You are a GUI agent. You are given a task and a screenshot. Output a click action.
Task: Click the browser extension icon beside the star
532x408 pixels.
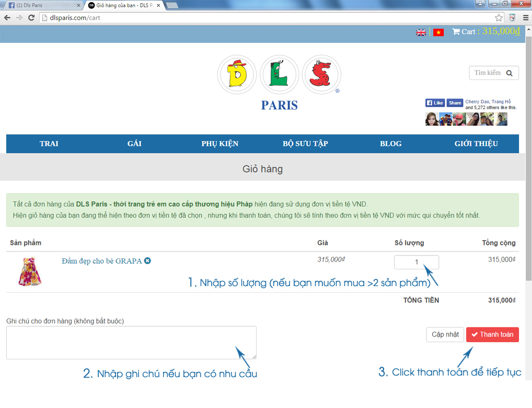(x=512, y=18)
